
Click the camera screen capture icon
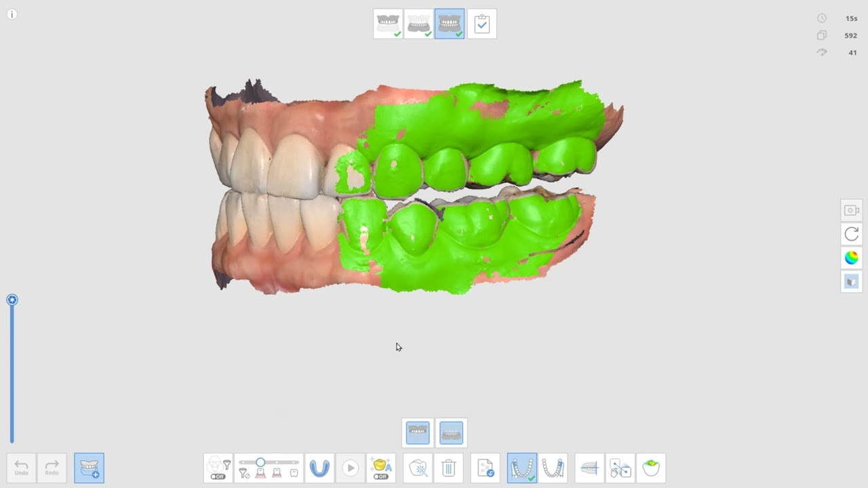pyautogui.click(x=851, y=210)
